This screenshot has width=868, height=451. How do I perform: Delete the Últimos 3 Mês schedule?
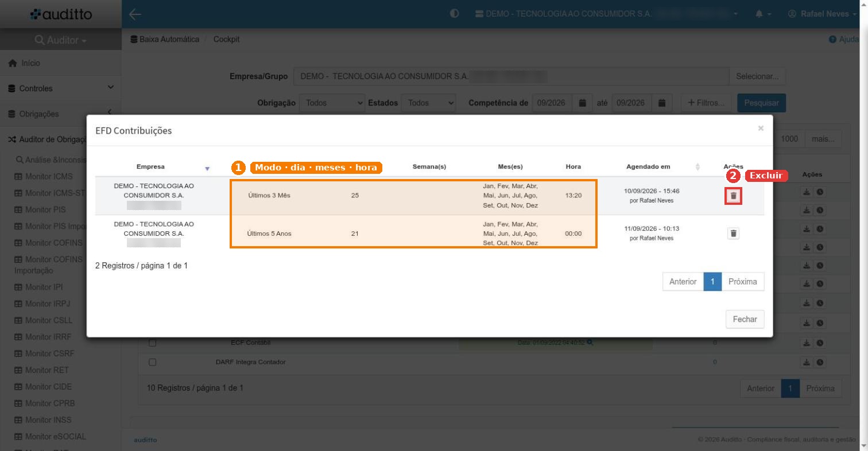[x=733, y=196]
